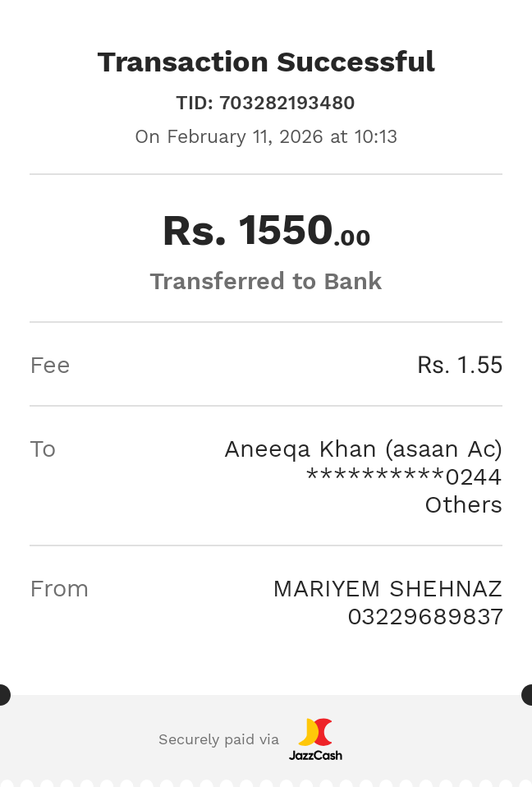Click the Transferred to Bank label
532x787 pixels.
pyautogui.click(x=266, y=281)
